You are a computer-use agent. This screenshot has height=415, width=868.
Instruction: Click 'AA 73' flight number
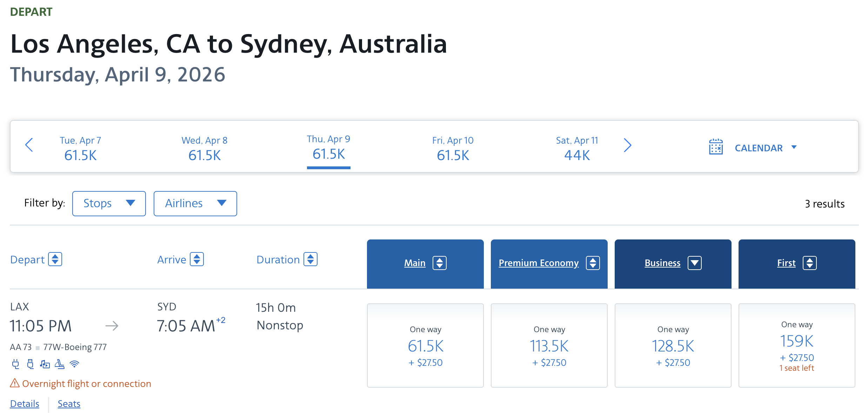pos(21,347)
